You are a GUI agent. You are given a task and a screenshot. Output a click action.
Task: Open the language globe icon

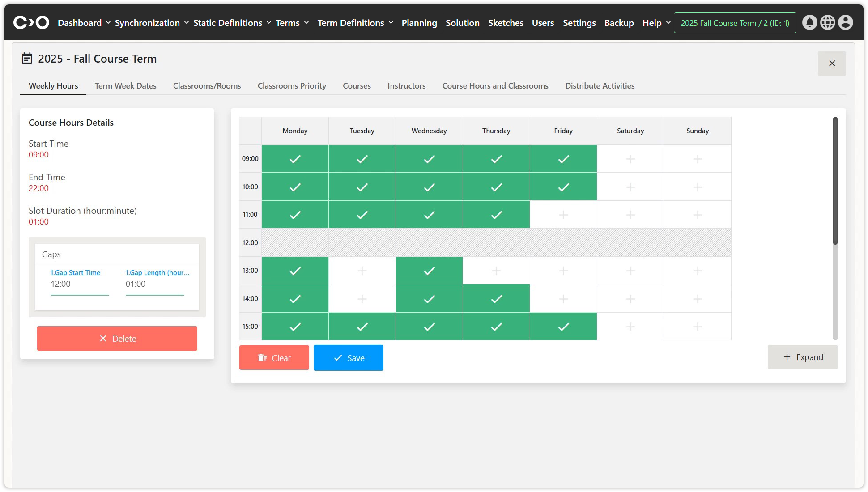827,23
